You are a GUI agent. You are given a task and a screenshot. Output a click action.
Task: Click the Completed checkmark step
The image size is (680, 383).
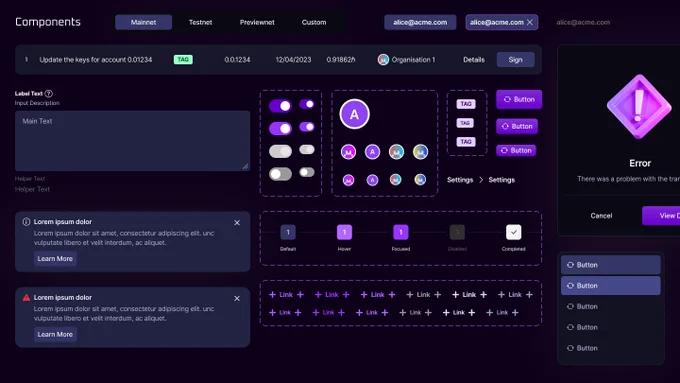tap(513, 232)
